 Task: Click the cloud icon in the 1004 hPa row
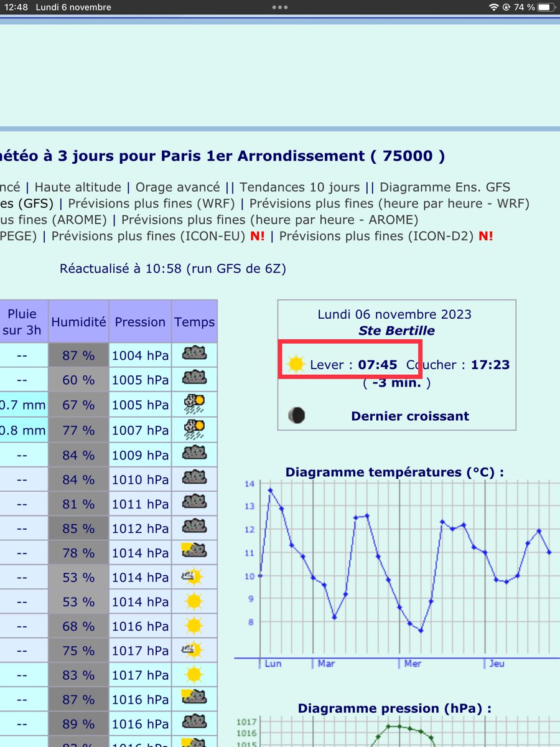[194, 354]
